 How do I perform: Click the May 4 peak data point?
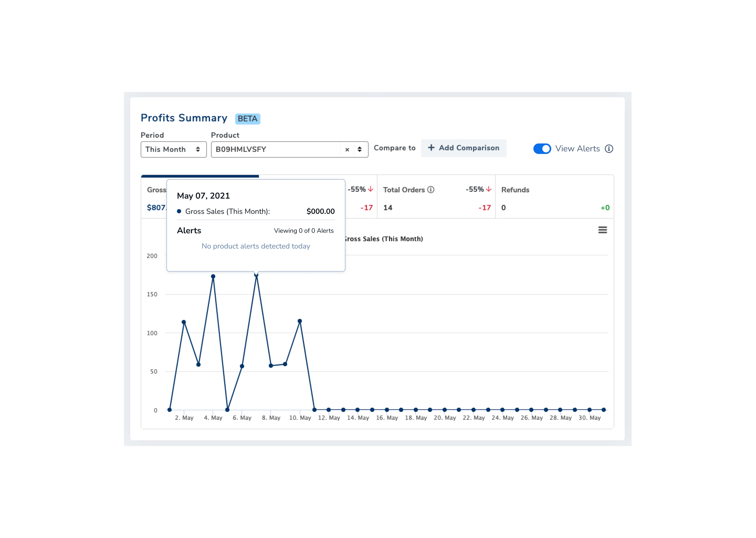click(213, 276)
